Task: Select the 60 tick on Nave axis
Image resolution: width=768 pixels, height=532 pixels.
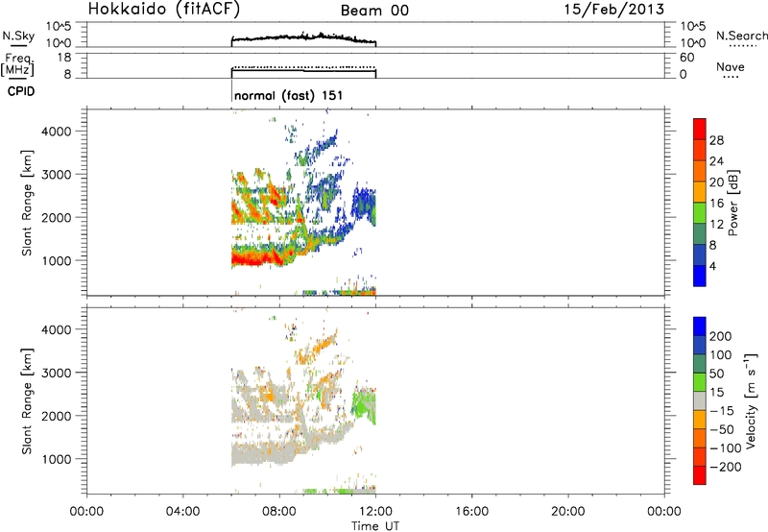Action: pyautogui.click(x=686, y=58)
